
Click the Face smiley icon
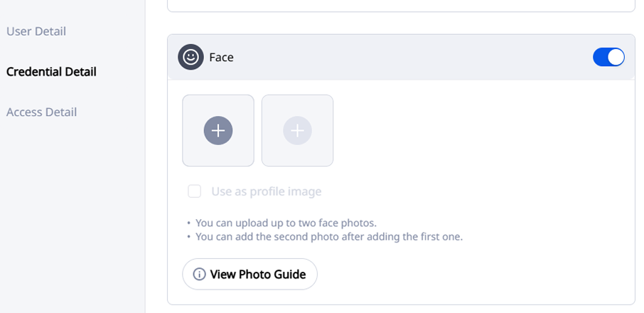tap(190, 57)
